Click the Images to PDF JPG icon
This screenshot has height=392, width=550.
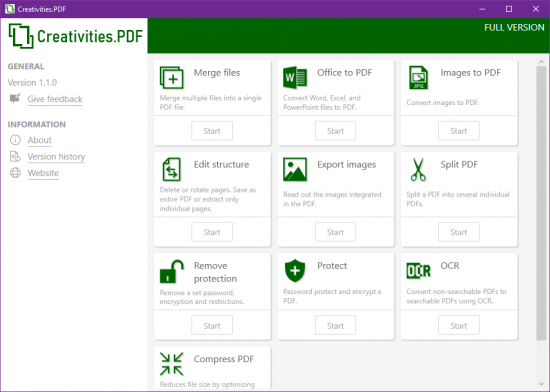(x=418, y=77)
